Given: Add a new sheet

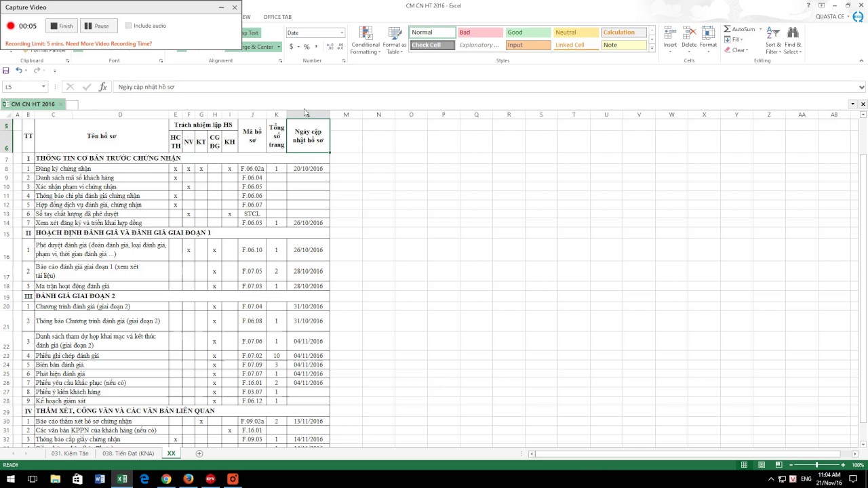Looking at the screenshot, I should pos(199,453).
